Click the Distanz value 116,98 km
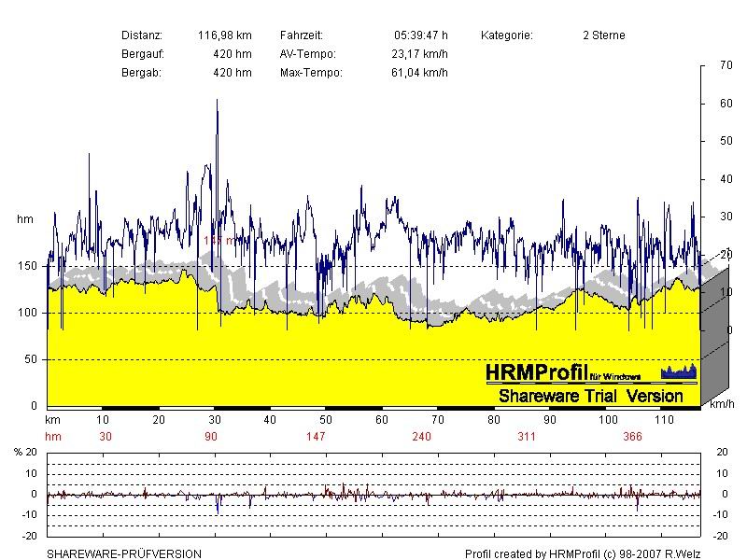 (x=225, y=35)
